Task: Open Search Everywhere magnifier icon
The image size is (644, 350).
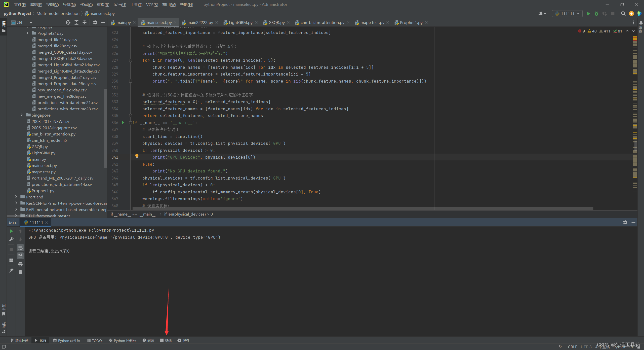Action: (x=623, y=14)
